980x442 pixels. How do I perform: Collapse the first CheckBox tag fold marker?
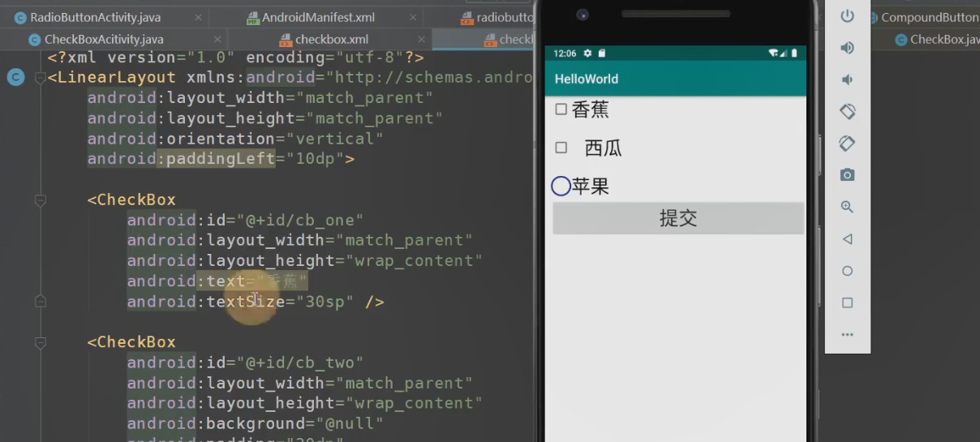coord(41,200)
